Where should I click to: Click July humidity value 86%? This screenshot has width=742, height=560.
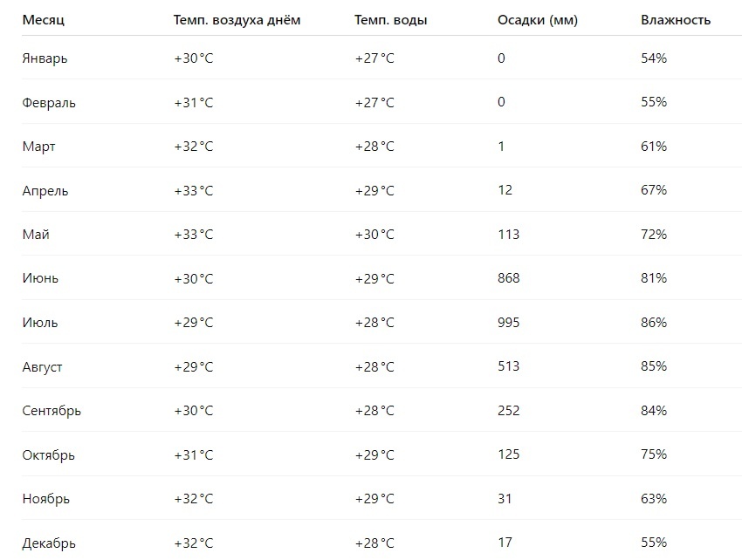[654, 323]
